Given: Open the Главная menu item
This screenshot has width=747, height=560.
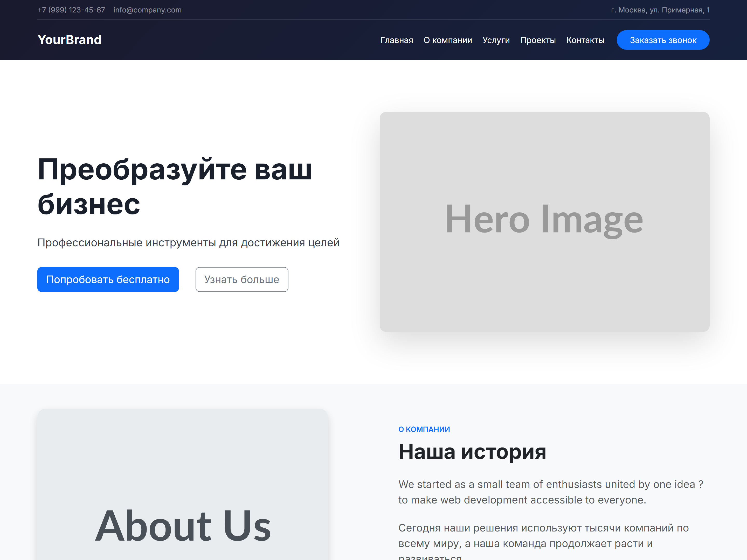Looking at the screenshot, I should pyautogui.click(x=397, y=40).
